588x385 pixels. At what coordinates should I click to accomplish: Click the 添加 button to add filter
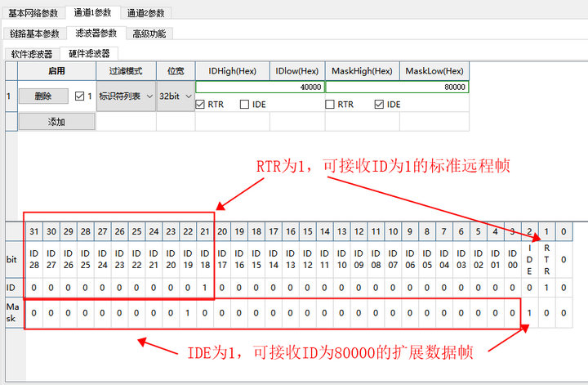pos(56,122)
